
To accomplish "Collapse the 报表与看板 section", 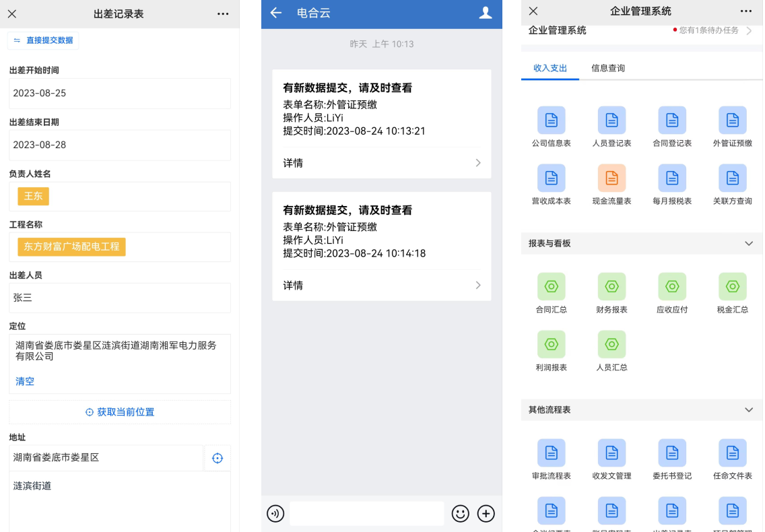I will [749, 244].
